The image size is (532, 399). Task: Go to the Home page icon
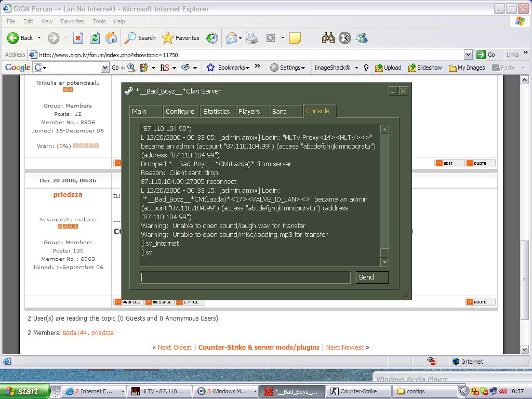tap(111, 38)
